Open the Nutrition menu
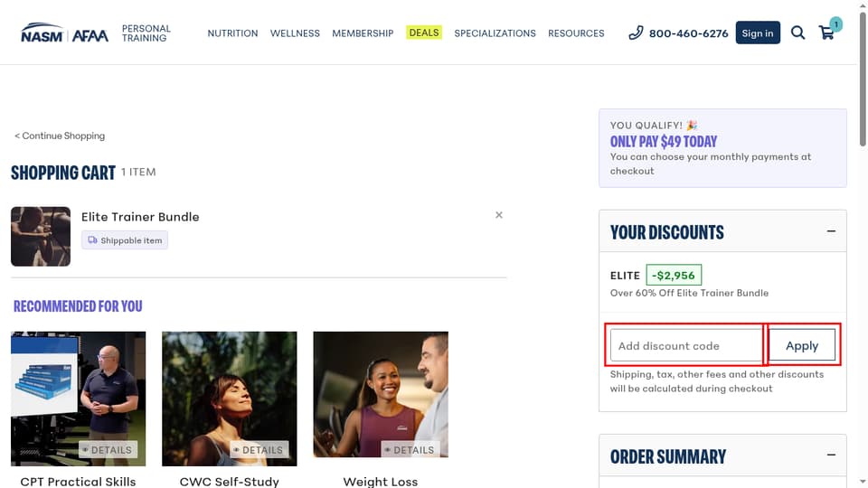 click(232, 33)
